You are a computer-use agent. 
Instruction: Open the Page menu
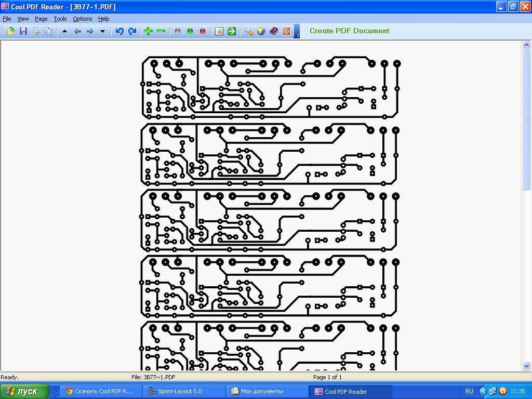coord(41,19)
